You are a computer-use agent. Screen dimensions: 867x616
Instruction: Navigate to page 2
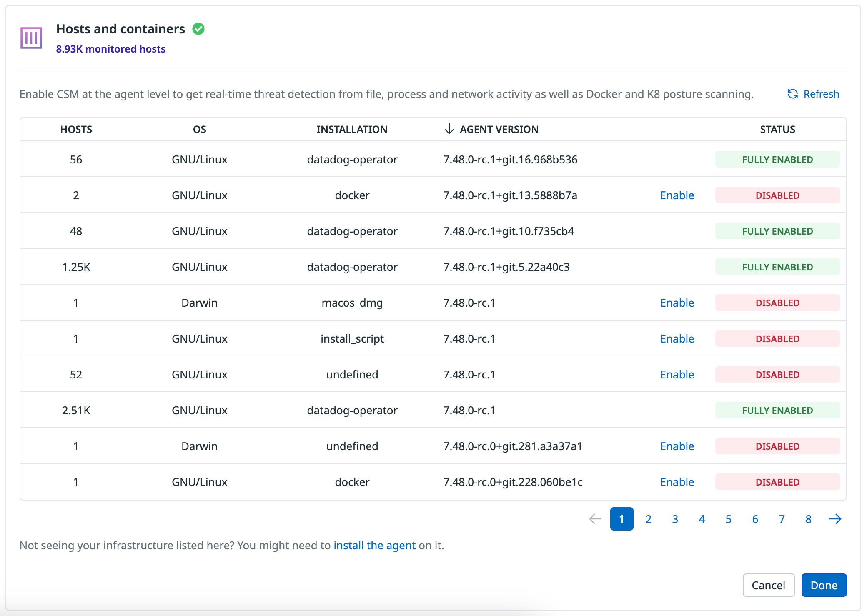(x=648, y=519)
